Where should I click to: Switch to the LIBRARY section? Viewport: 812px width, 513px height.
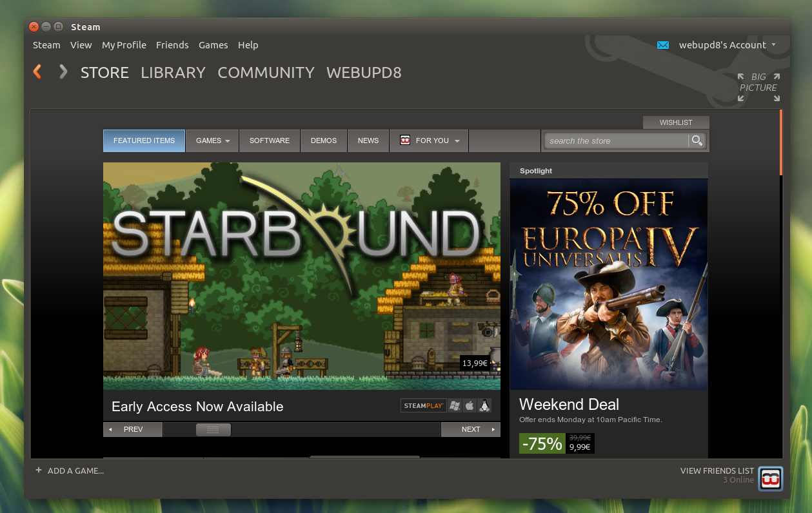pyautogui.click(x=173, y=73)
